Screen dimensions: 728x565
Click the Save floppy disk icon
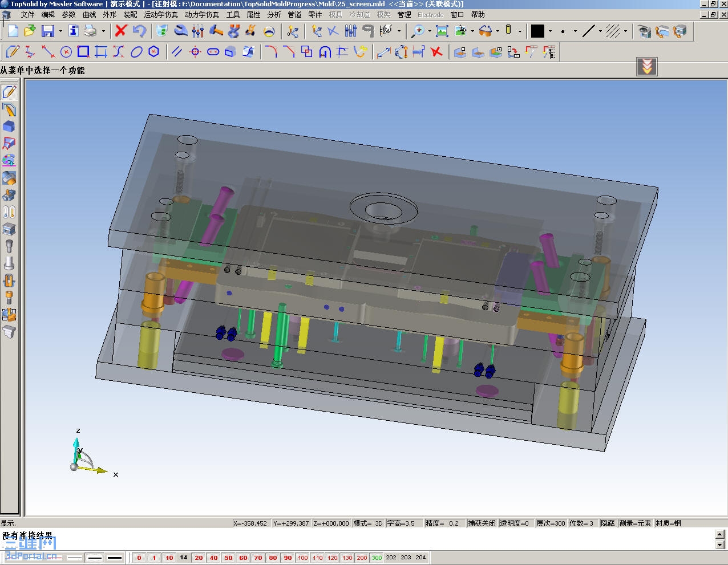click(48, 31)
